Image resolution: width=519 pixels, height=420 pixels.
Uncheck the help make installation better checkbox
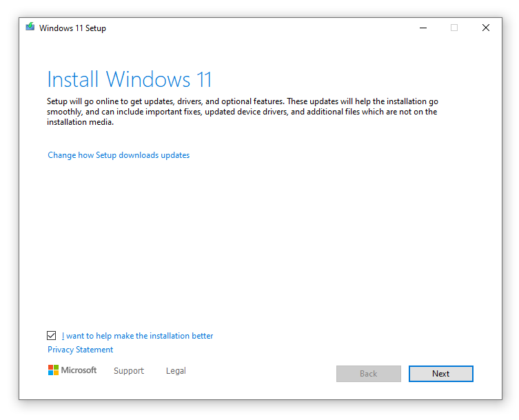coord(51,336)
